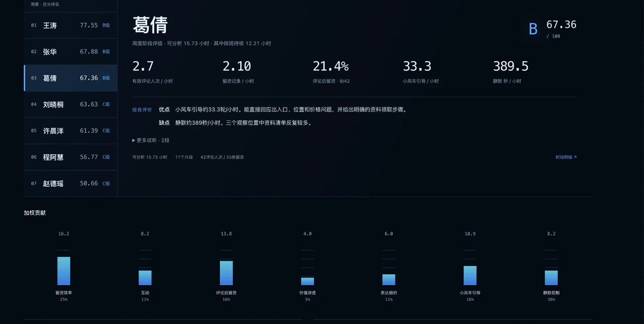Click the 67.36 total score
The image size is (644, 324).
[x=561, y=25]
